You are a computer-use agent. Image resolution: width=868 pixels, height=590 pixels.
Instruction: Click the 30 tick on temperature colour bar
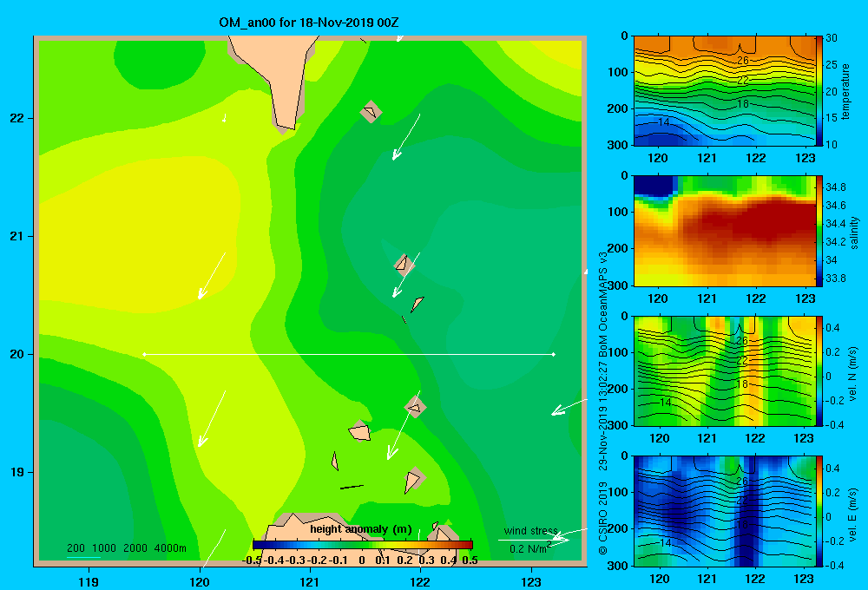click(832, 38)
